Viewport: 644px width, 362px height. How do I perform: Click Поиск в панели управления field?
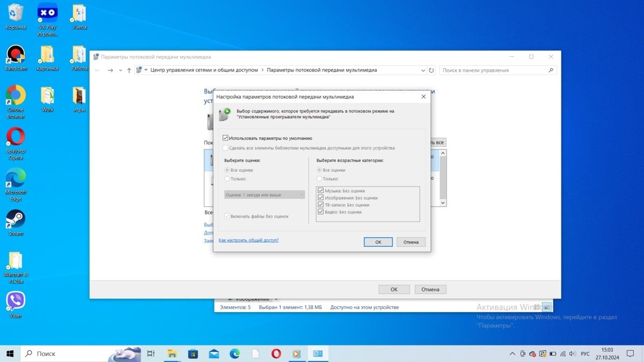[x=498, y=70]
